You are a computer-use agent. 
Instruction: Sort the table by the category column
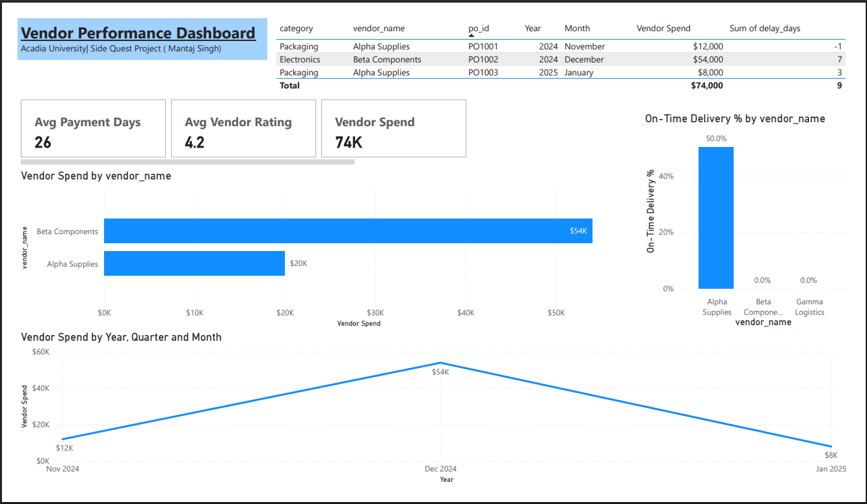(x=296, y=28)
